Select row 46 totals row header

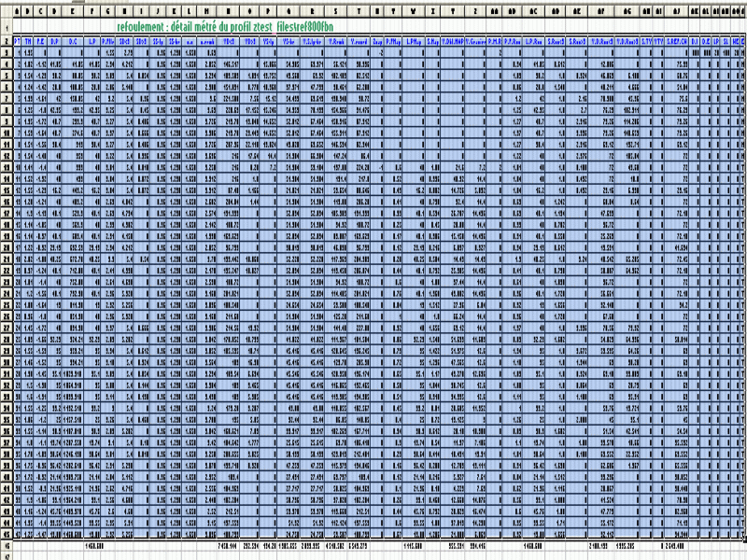pyautogui.click(x=7, y=545)
